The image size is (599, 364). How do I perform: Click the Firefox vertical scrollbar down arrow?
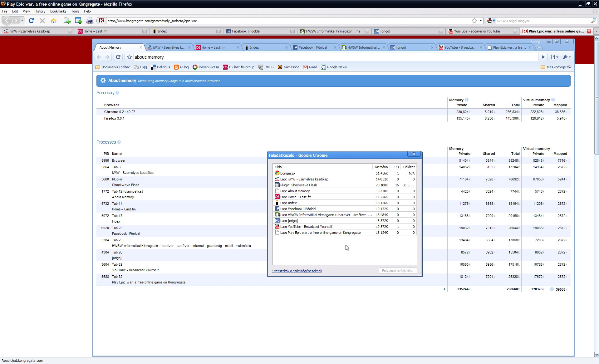tap(596, 355)
